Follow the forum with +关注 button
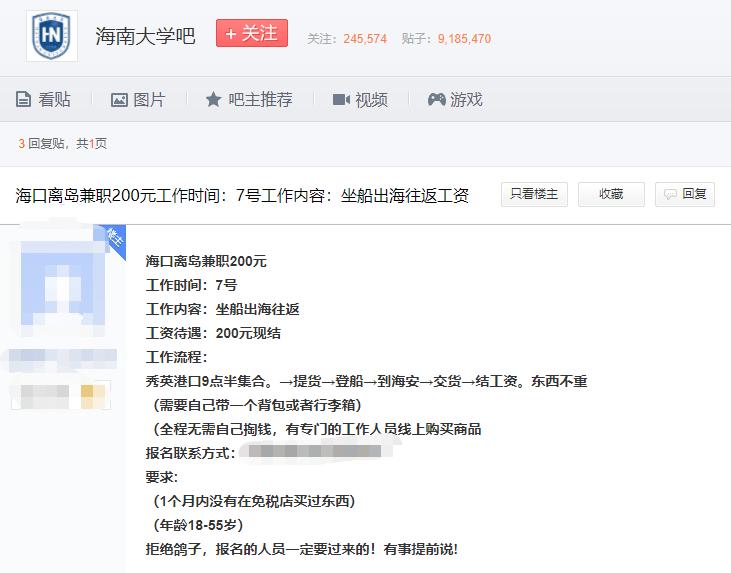This screenshot has height=573, width=731. click(x=252, y=33)
